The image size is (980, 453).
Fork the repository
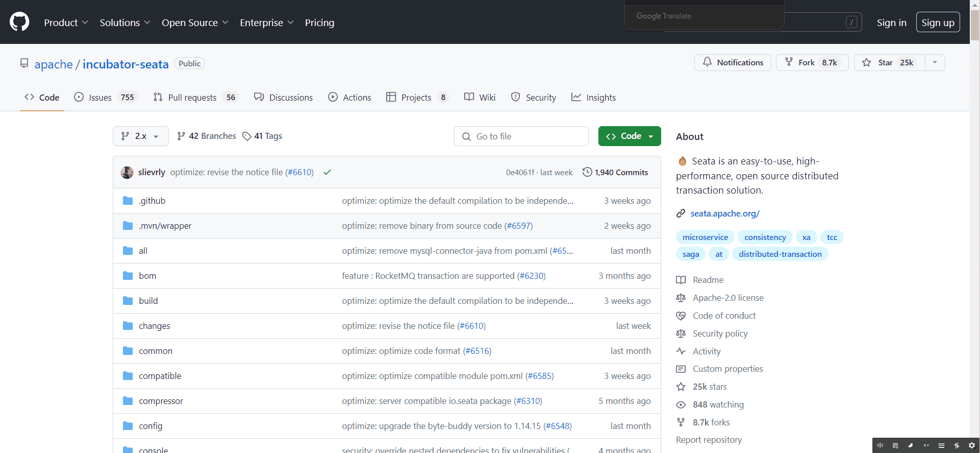coord(812,62)
